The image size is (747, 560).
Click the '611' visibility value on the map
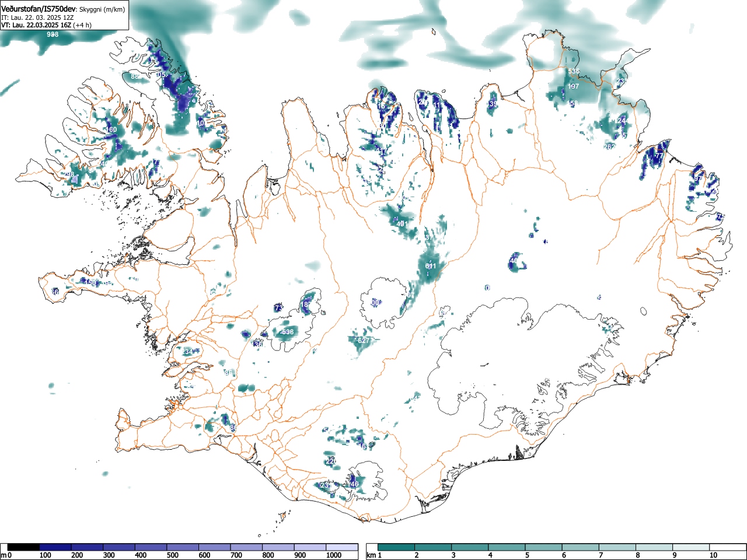431,266
